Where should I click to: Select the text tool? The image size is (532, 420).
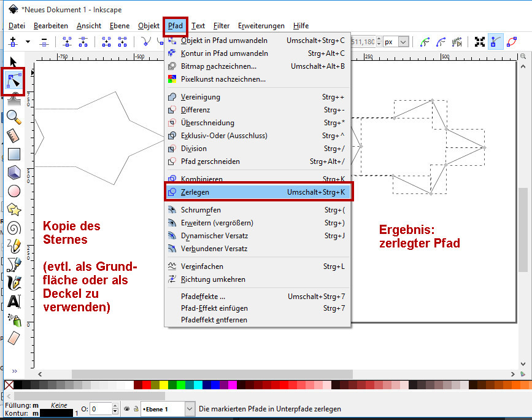tap(14, 301)
